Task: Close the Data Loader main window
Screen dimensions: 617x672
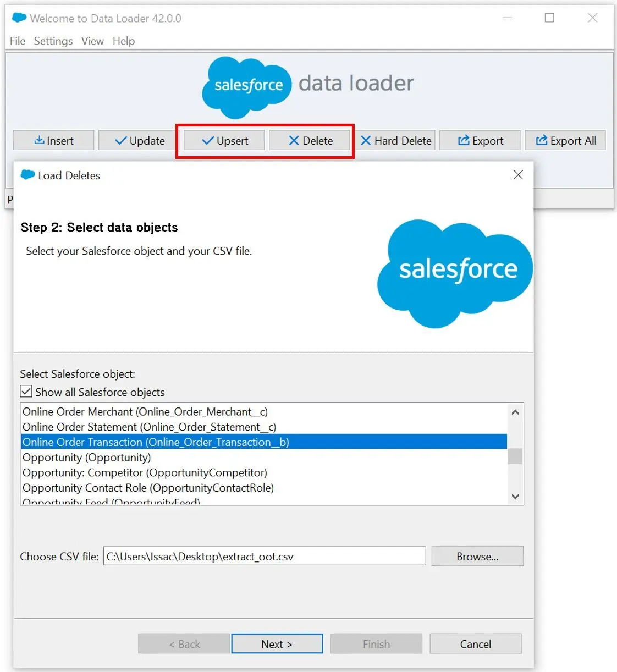Action: coord(592,18)
